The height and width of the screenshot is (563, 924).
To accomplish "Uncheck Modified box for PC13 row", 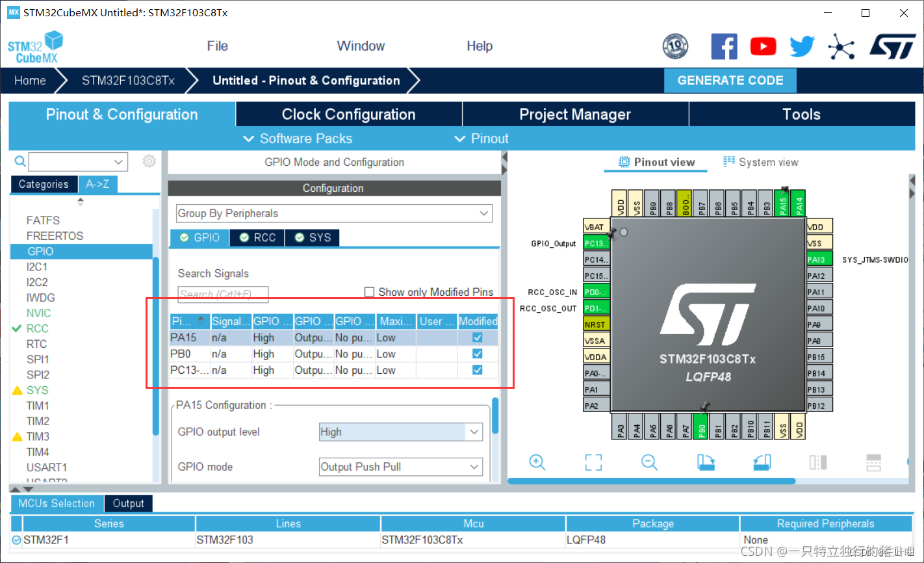I will (x=478, y=370).
